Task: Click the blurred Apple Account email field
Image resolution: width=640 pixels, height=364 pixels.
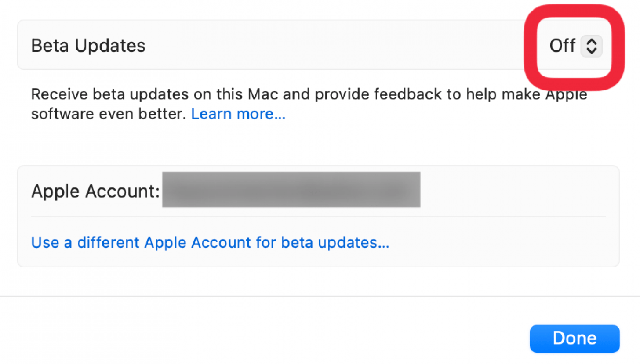Action: point(291,190)
